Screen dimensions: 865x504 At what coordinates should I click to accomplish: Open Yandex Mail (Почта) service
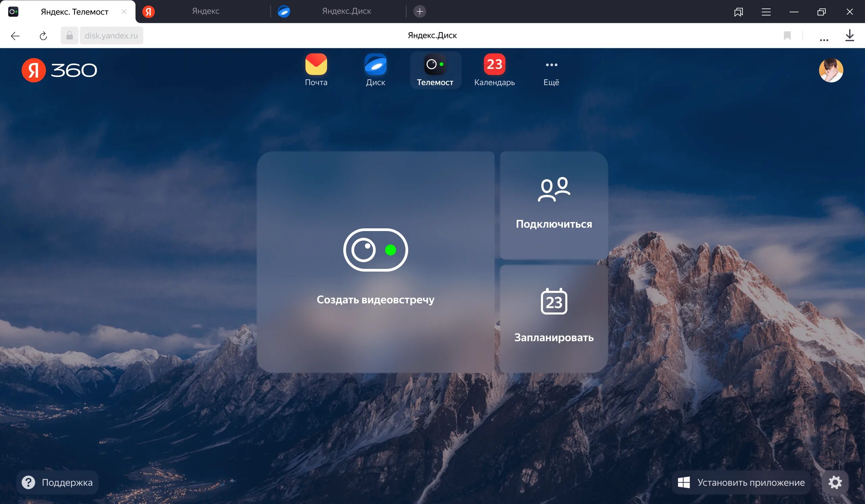click(316, 70)
